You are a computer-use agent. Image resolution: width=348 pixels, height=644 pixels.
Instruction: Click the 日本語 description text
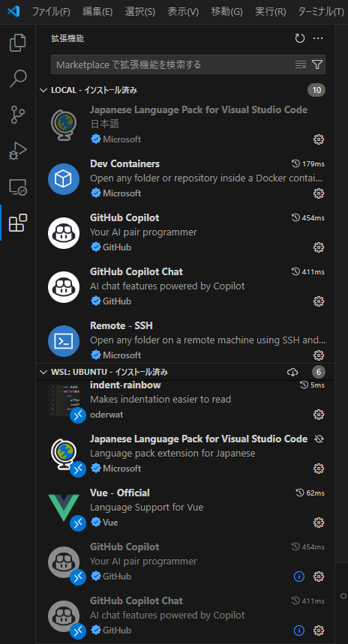pyautogui.click(x=105, y=124)
